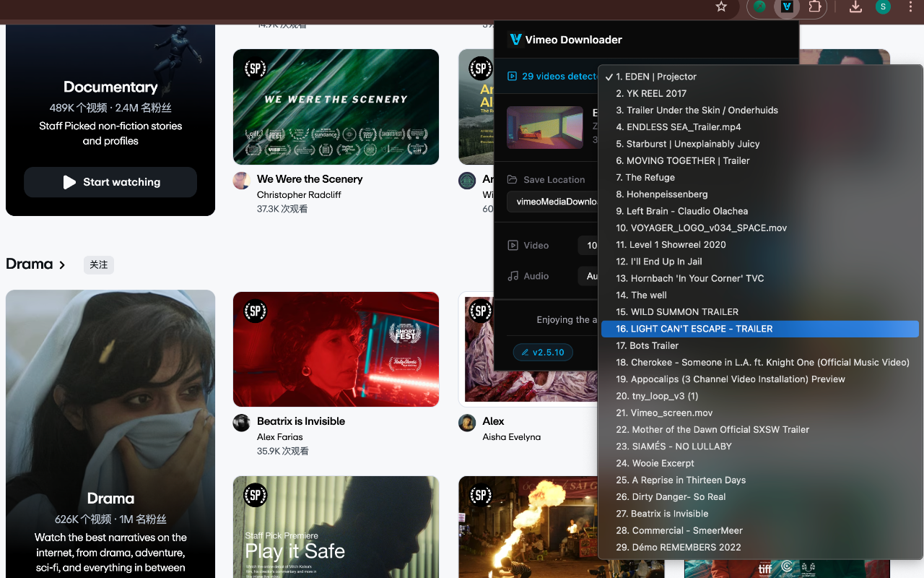Viewport: 924px width, 578px height.
Task: Choose "14. The well" from the video list
Action: pyautogui.click(x=641, y=295)
